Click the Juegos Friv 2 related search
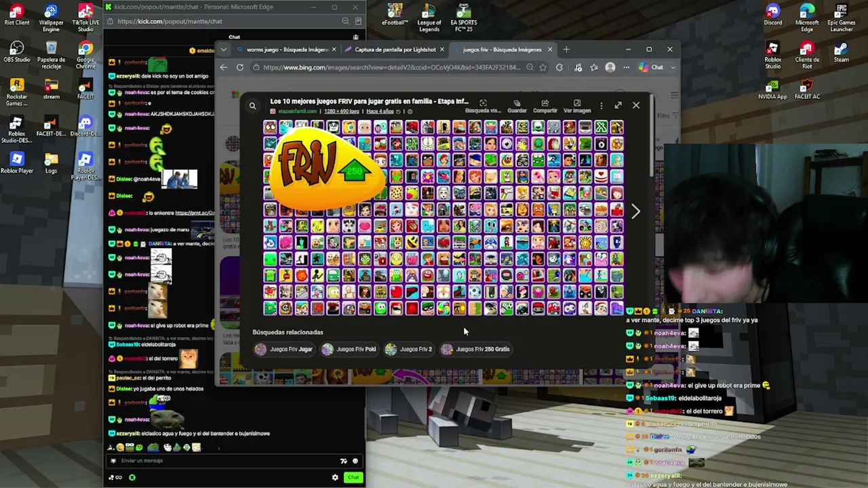 tap(409, 349)
